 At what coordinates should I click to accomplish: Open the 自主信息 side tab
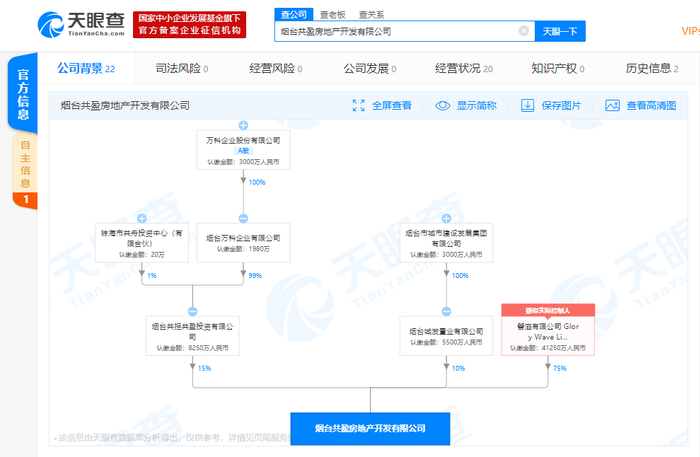[25, 170]
